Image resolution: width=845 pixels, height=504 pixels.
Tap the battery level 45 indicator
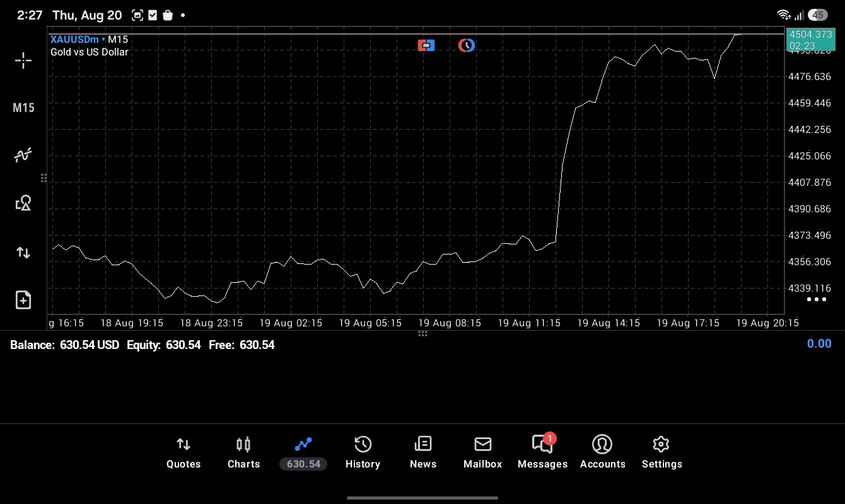[x=818, y=14]
